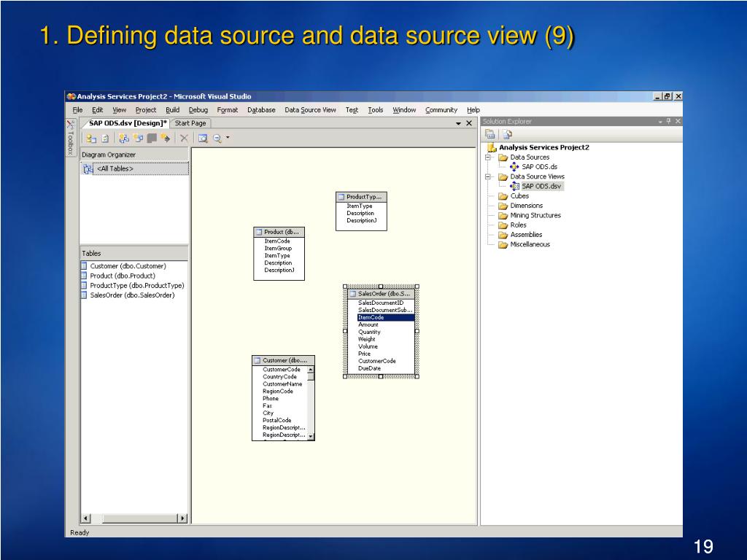The width and height of the screenshot is (747, 560).
Task: Select the CountryCode column in Customer table
Action: point(279,377)
